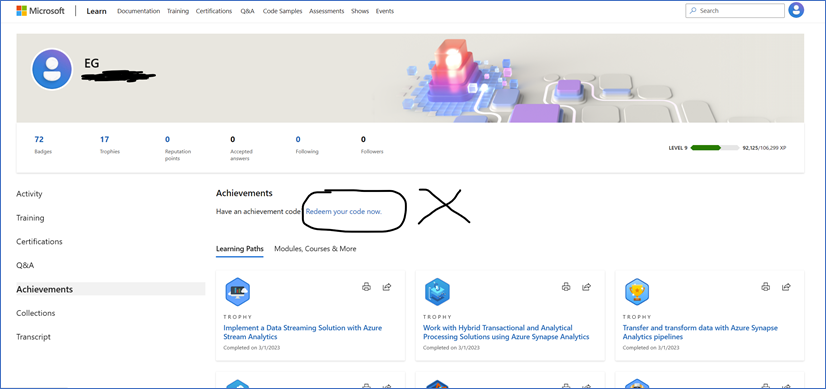Click the EG profile picture avatar

click(52, 69)
